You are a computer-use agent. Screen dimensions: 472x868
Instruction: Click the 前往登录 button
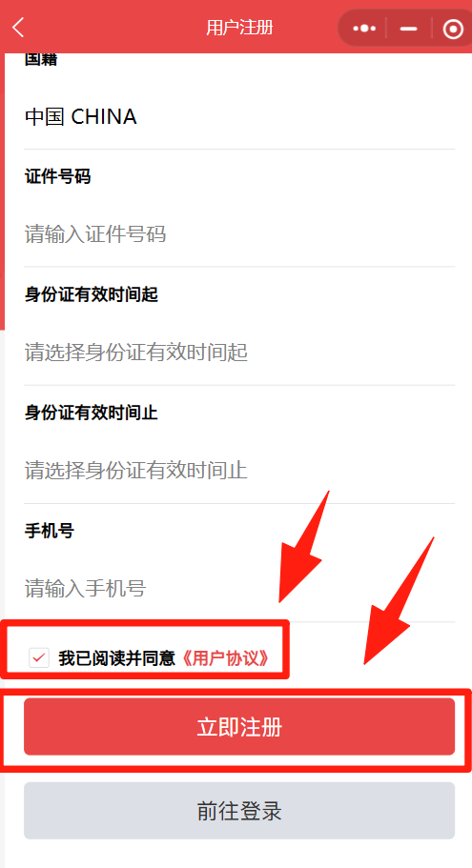pos(239,811)
